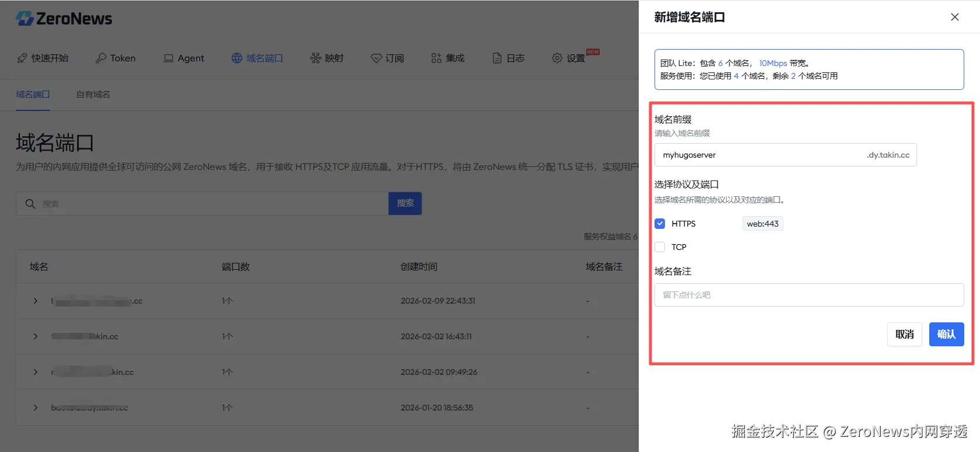Click the 10Mbps bandwidth text
Image resolution: width=980 pixels, height=452 pixels.
coord(773,63)
